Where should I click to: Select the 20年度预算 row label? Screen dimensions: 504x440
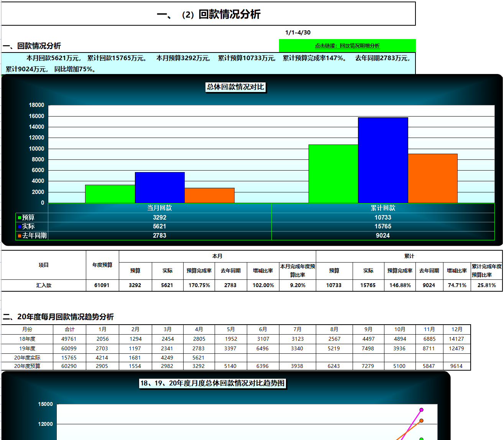(x=27, y=366)
